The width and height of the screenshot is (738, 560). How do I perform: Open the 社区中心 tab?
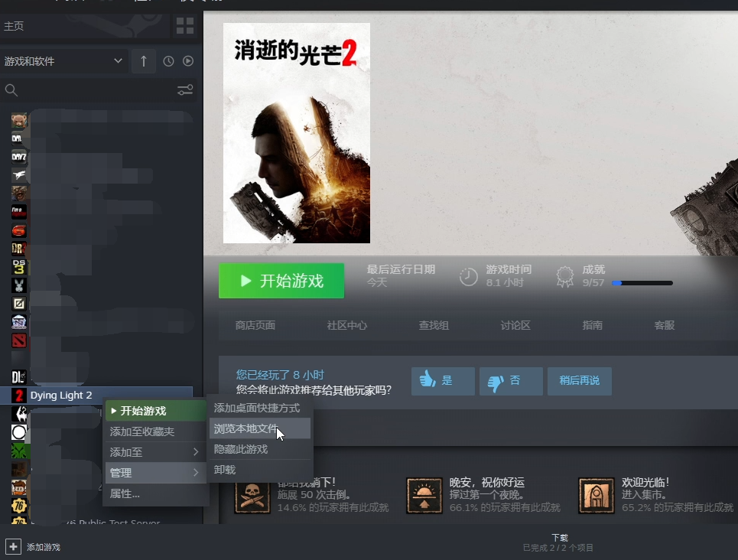[347, 325]
